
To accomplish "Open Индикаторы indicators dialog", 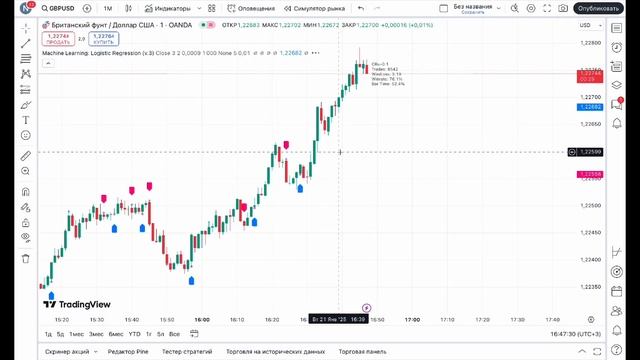I will (x=168, y=8).
